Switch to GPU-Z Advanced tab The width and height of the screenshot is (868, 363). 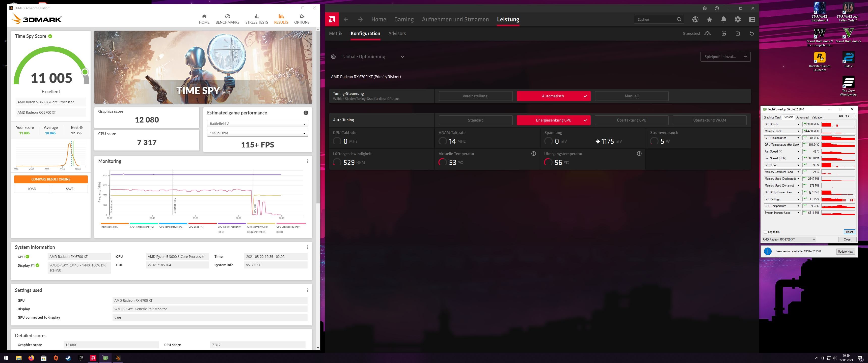tap(802, 117)
